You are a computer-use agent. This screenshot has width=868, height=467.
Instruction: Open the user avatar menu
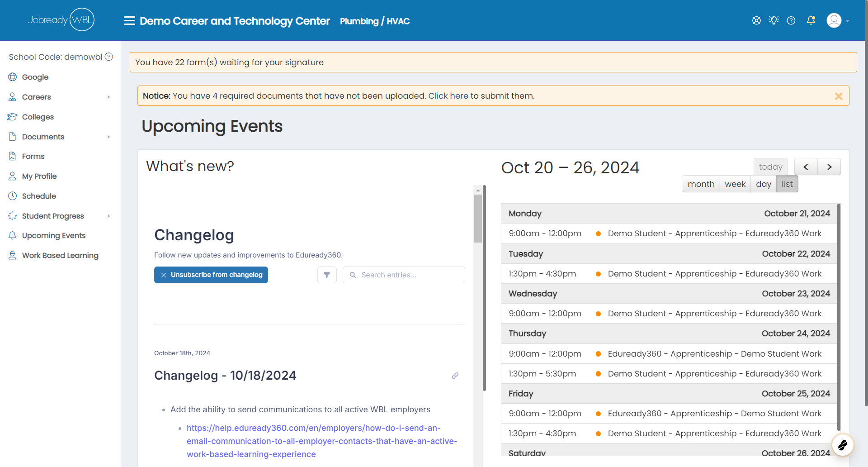tap(838, 20)
